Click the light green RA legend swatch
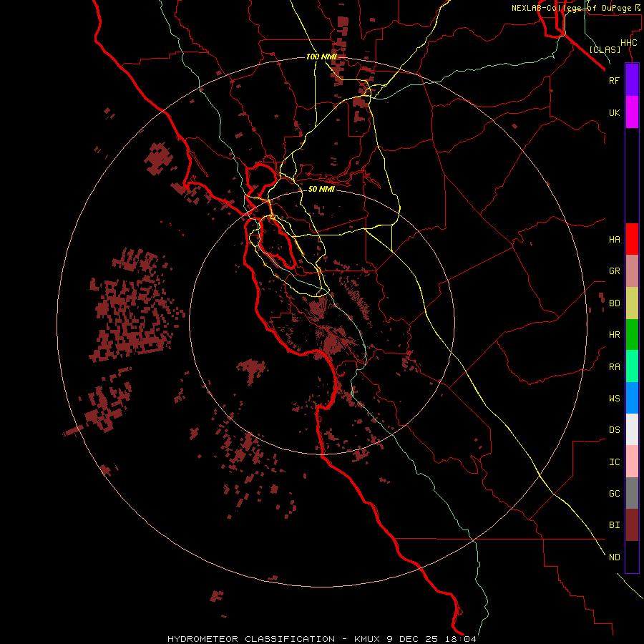644x644 pixels. coord(632,366)
